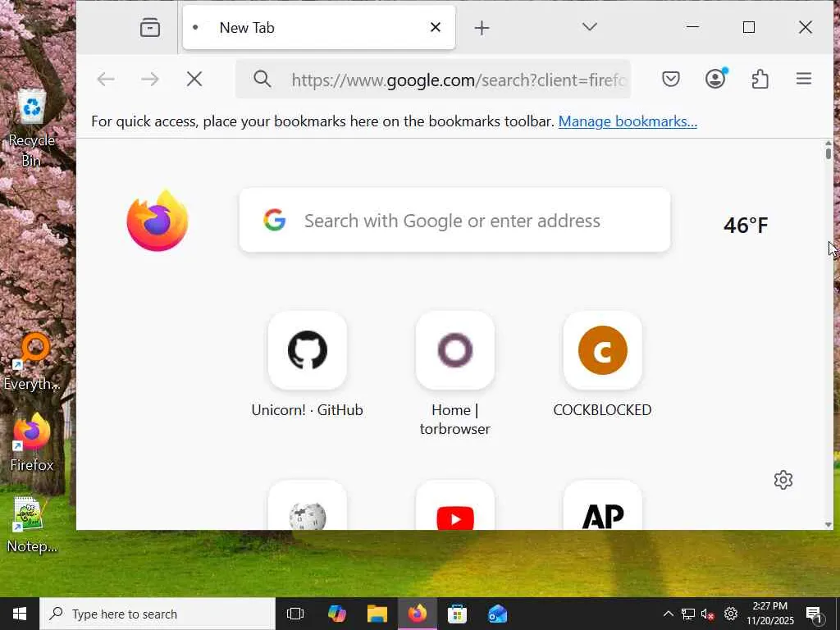Show hidden system tray icons
The height and width of the screenshot is (630, 840).
[x=668, y=614]
